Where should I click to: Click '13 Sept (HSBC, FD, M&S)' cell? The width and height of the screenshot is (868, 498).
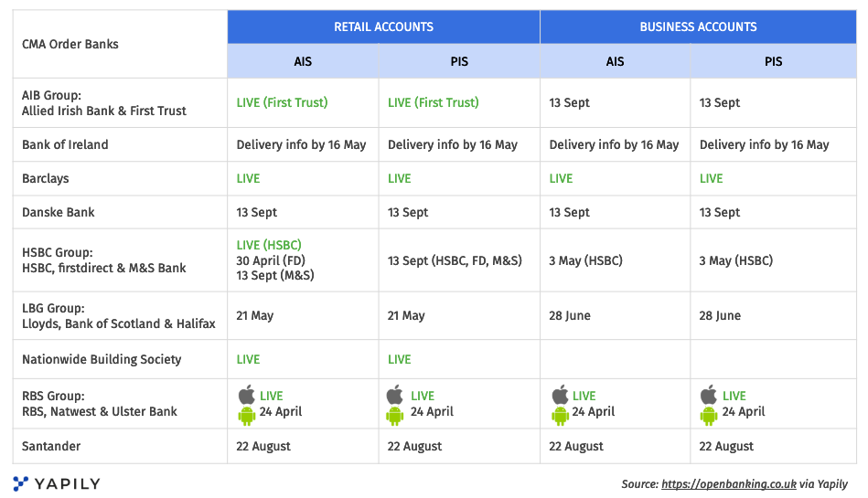click(455, 260)
